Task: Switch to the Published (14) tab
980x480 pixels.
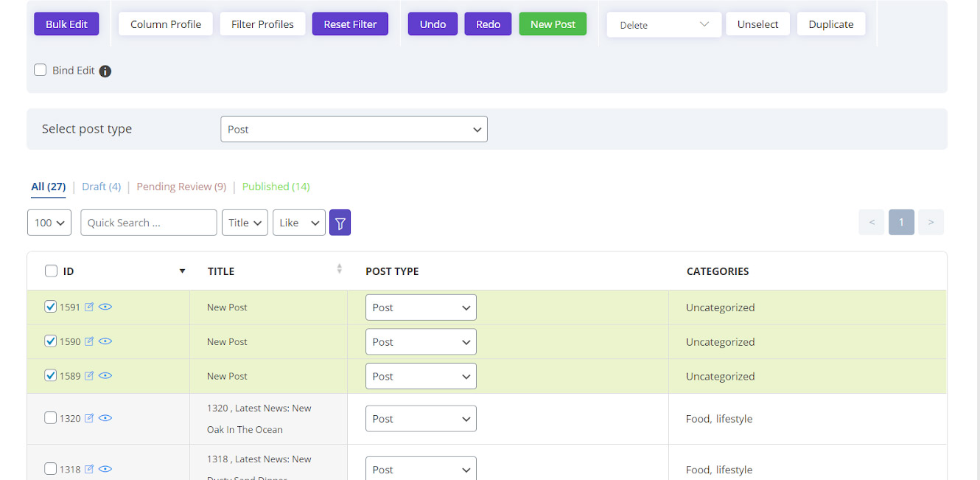Action: pos(276,187)
